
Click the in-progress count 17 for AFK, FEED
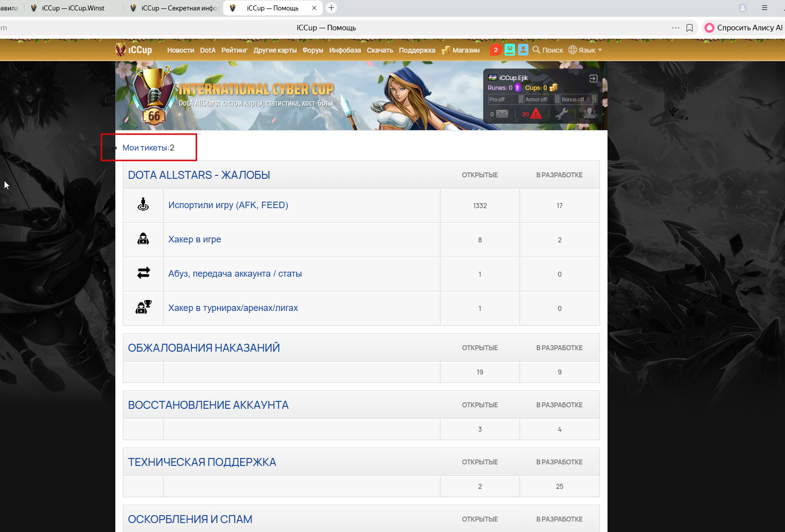559,206
